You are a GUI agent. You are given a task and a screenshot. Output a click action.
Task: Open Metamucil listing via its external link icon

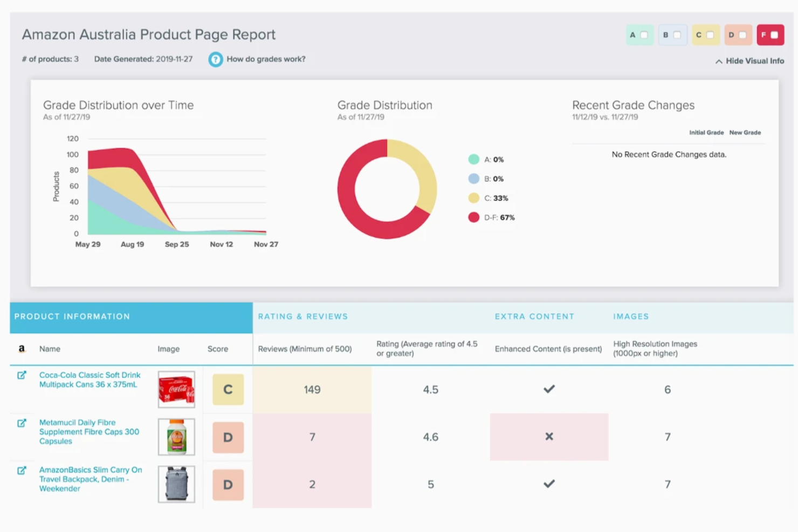point(22,423)
